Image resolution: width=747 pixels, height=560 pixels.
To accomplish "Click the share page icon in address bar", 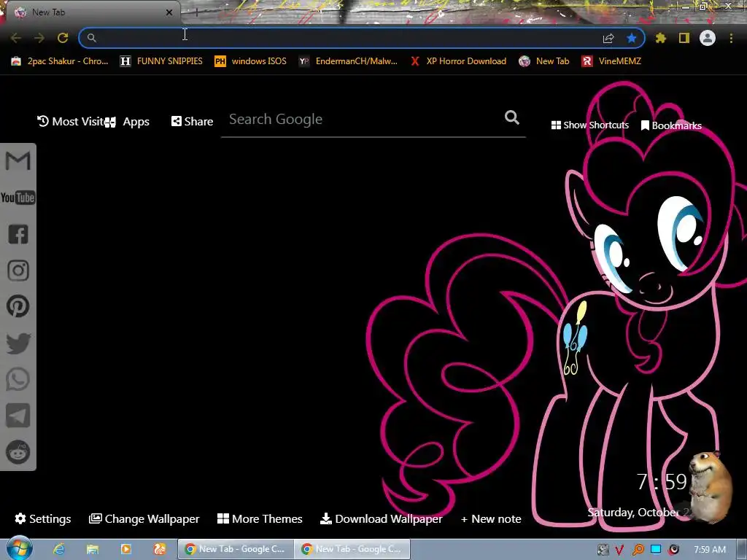I will click(608, 38).
